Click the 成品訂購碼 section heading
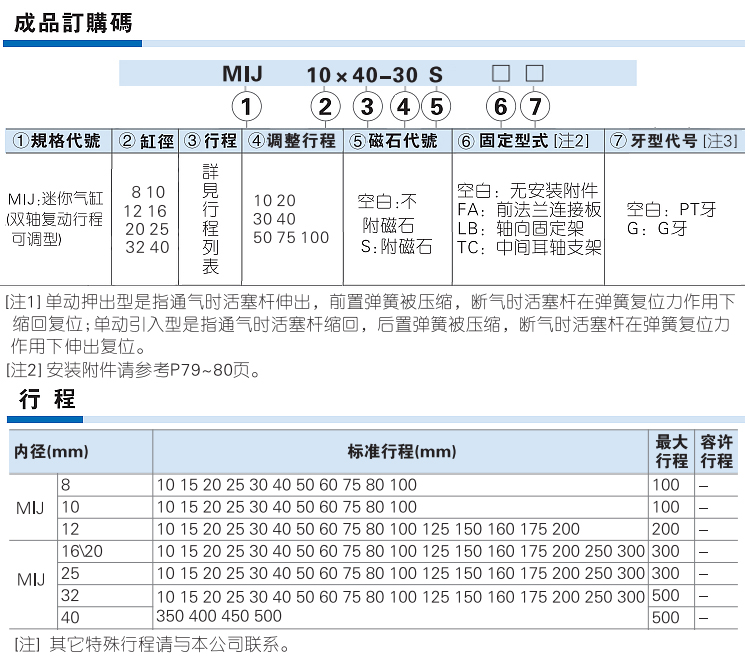This screenshot has height=658, width=750. pos(68,22)
